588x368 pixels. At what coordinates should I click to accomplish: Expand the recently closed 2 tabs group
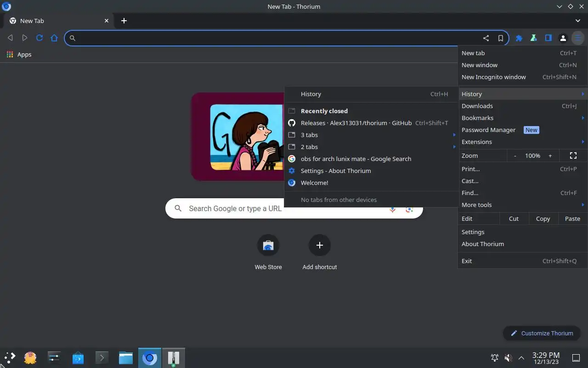coord(371,147)
